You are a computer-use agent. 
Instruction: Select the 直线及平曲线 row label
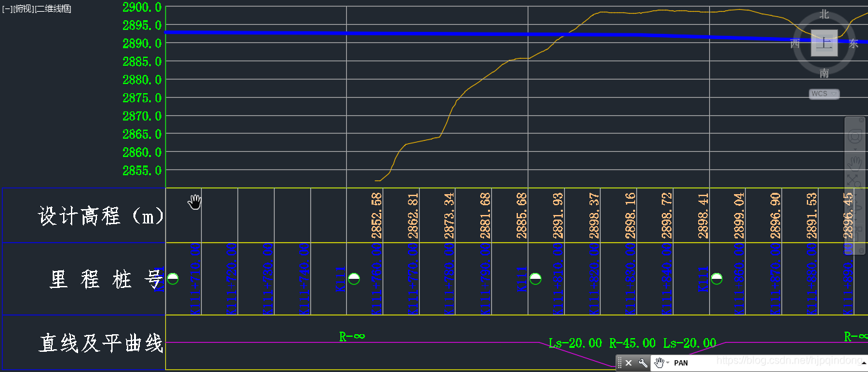point(101,343)
